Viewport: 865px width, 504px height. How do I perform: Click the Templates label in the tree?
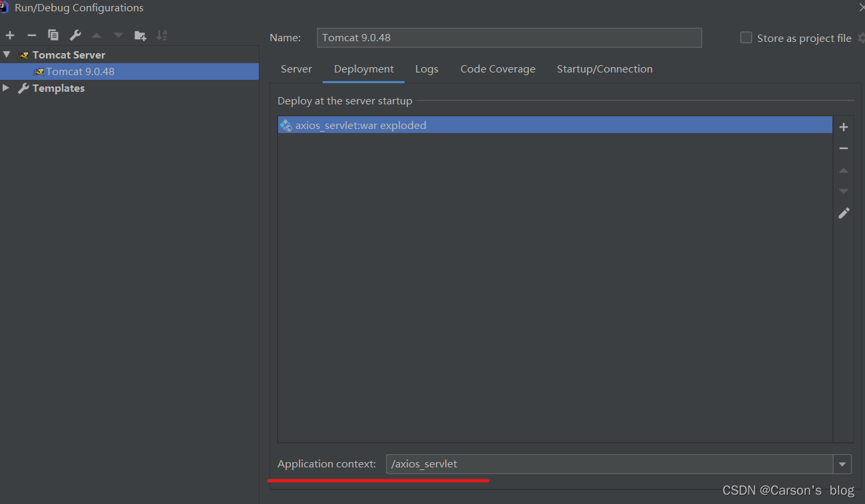pos(59,88)
